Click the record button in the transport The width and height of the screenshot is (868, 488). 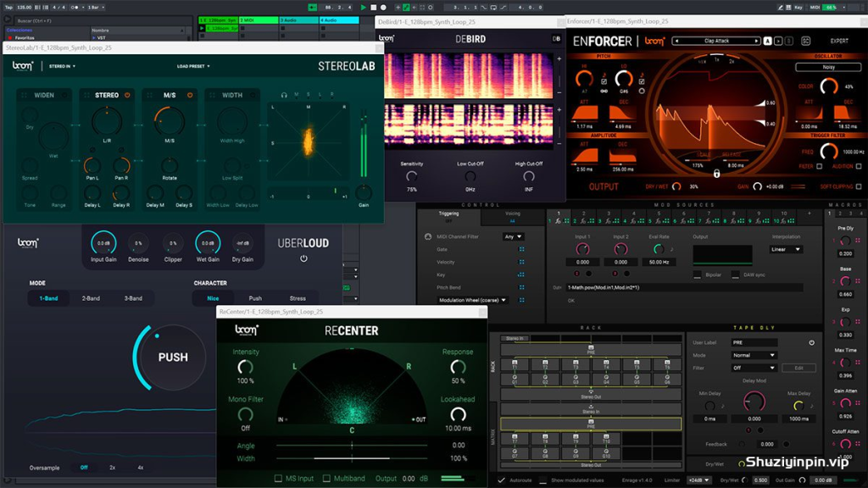(383, 7)
